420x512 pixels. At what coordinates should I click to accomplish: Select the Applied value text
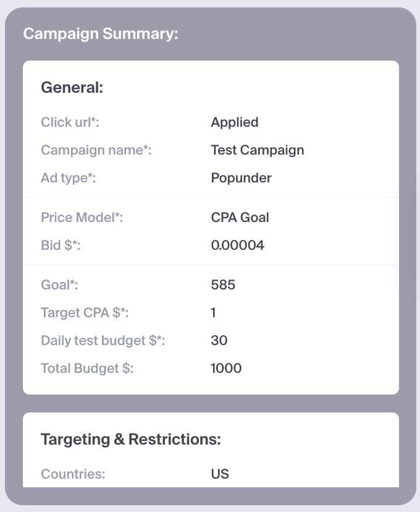(235, 122)
